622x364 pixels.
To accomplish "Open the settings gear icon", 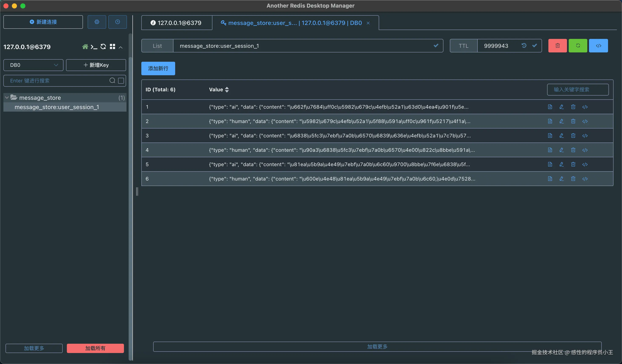I will tap(97, 22).
